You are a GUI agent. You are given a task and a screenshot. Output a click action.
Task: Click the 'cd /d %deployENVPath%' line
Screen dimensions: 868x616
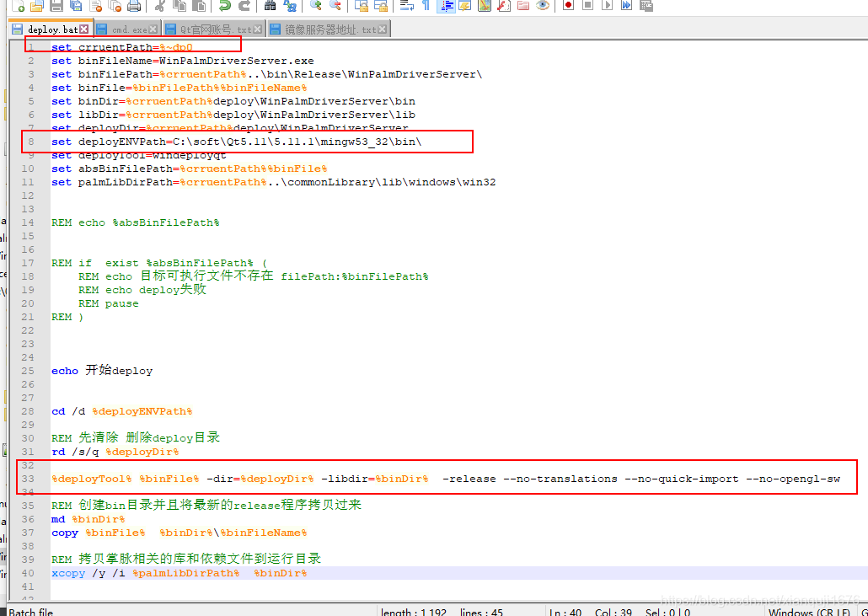[122, 411]
